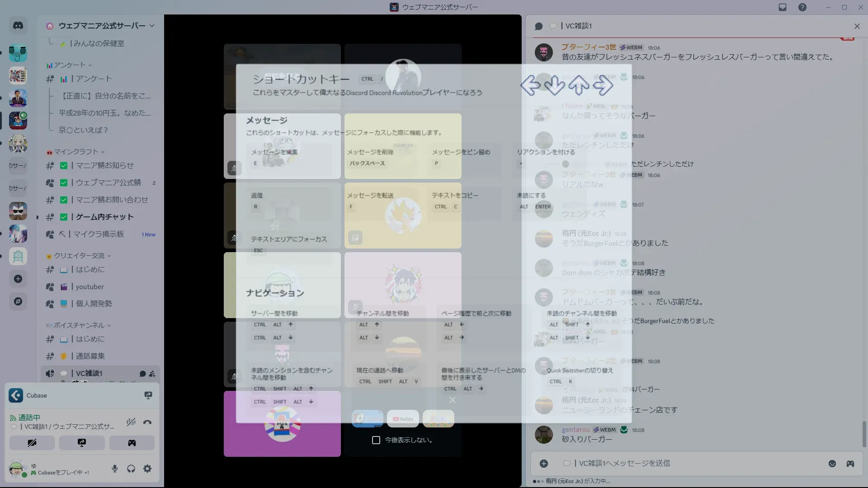The image size is (868, 488).
Task: Disconnect from the voice call
Action: 147,422
